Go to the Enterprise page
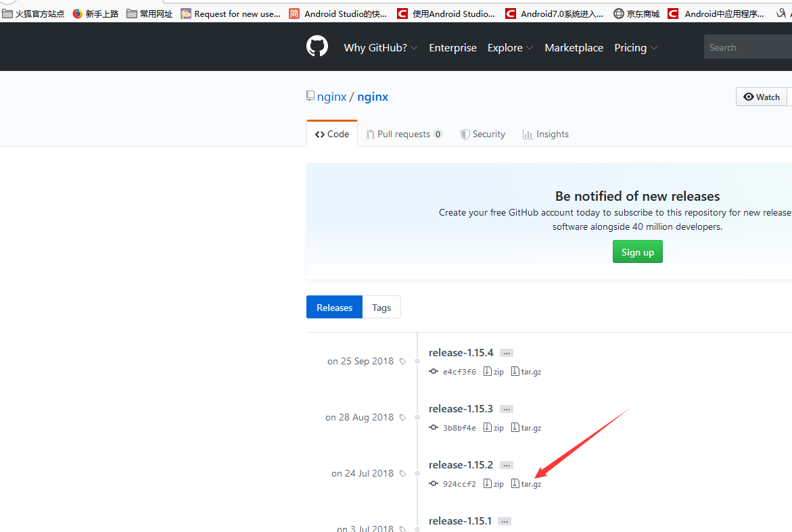This screenshot has height=532, width=792. pyautogui.click(x=452, y=47)
